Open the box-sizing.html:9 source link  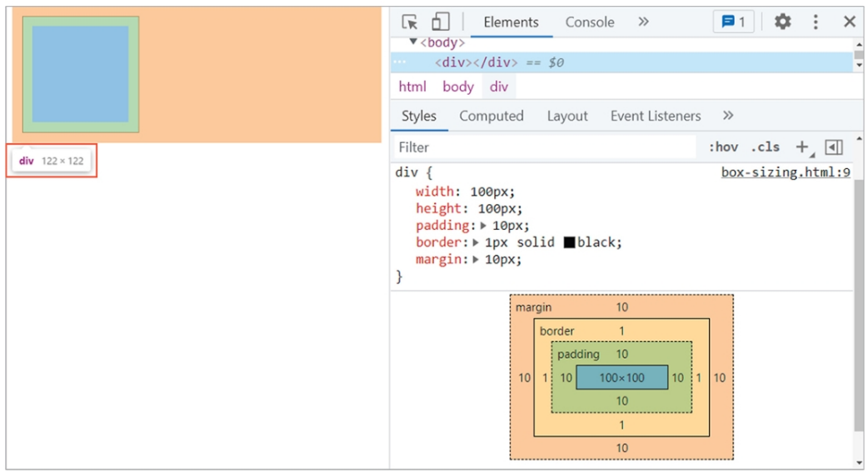tap(786, 172)
